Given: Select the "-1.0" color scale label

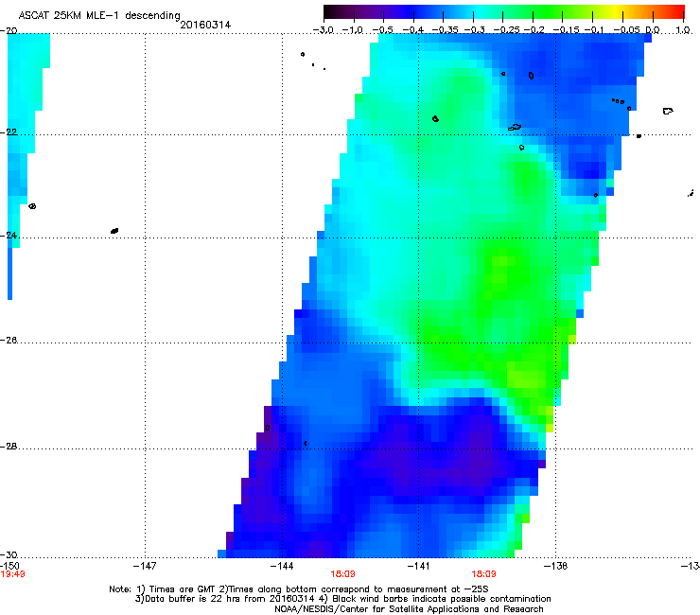Looking at the screenshot, I should [353, 30].
